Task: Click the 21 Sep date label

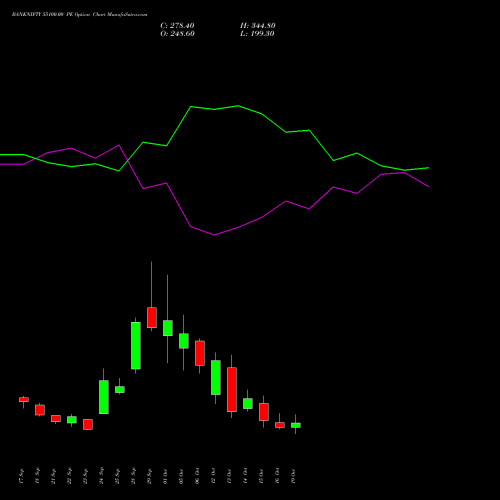Action: click(x=54, y=476)
